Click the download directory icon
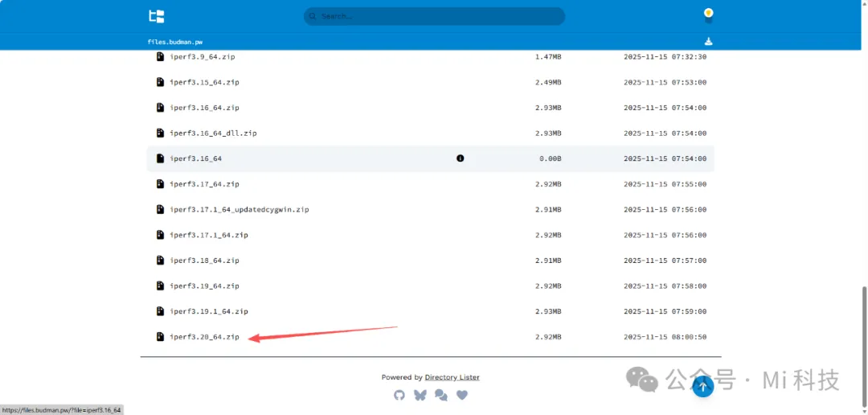 click(x=708, y=42)
